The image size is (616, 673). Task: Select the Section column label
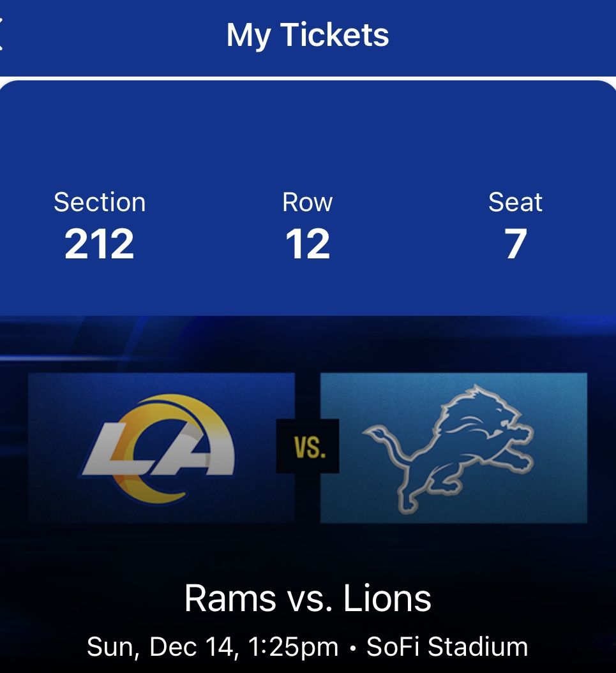tap(100, 202)
